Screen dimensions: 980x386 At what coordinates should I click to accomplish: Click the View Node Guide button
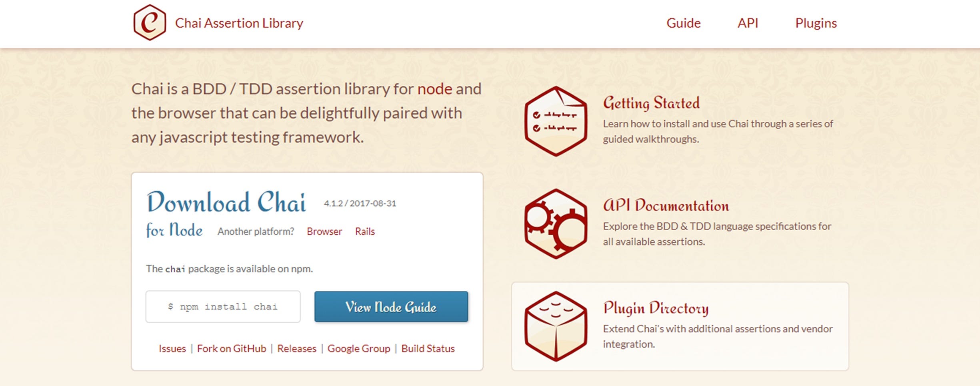click(x=390, y=307)
